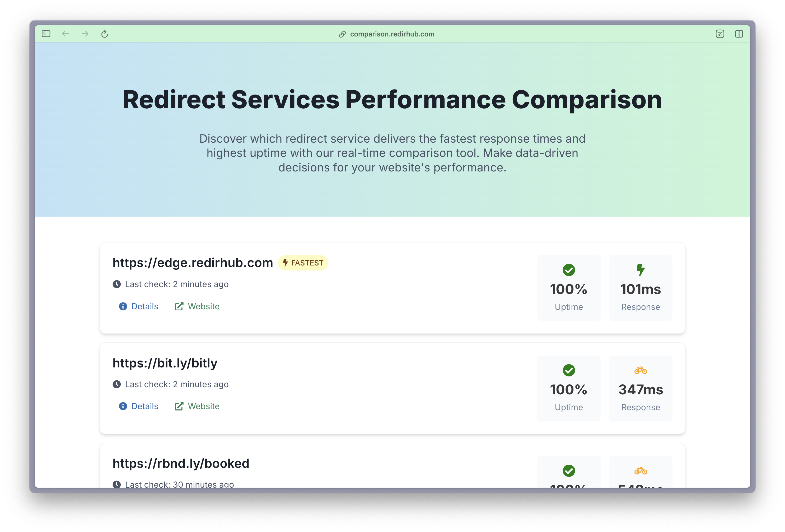
Task: Click the clock icon beside bit.ly last check
Action: 116,384
